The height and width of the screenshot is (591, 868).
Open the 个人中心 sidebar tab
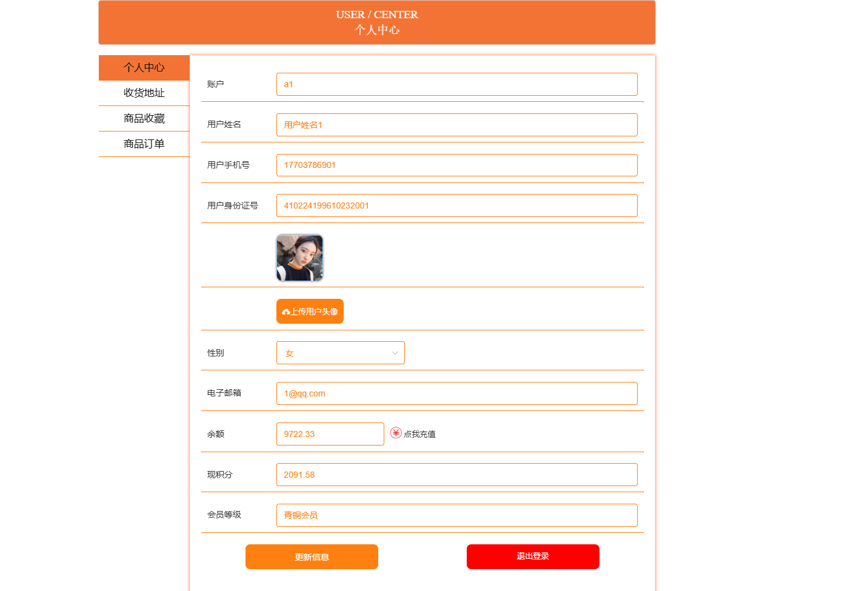(144, 67)
